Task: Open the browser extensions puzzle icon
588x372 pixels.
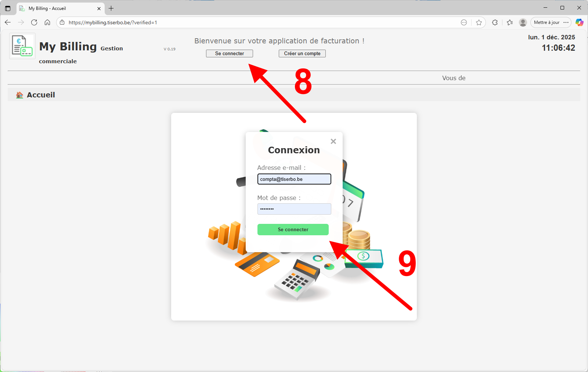Action: (495, 22)
